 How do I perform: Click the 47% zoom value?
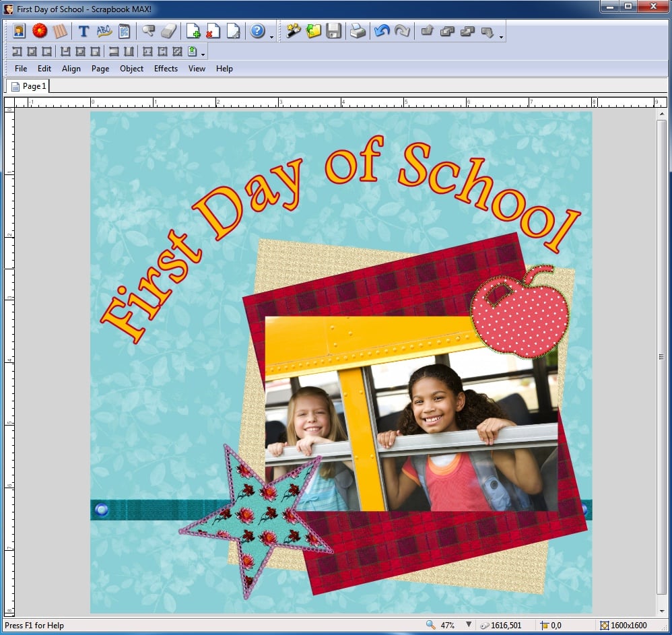pos(447,626)
